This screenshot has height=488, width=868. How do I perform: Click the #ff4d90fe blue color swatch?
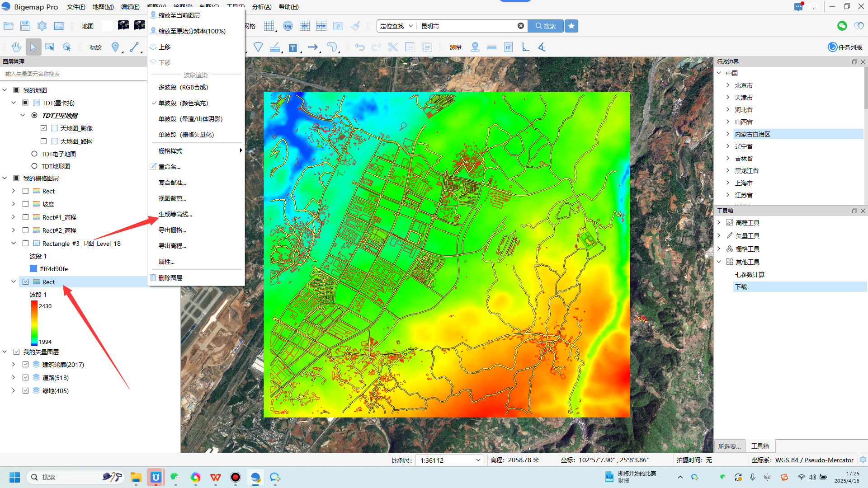click(33, 269)
